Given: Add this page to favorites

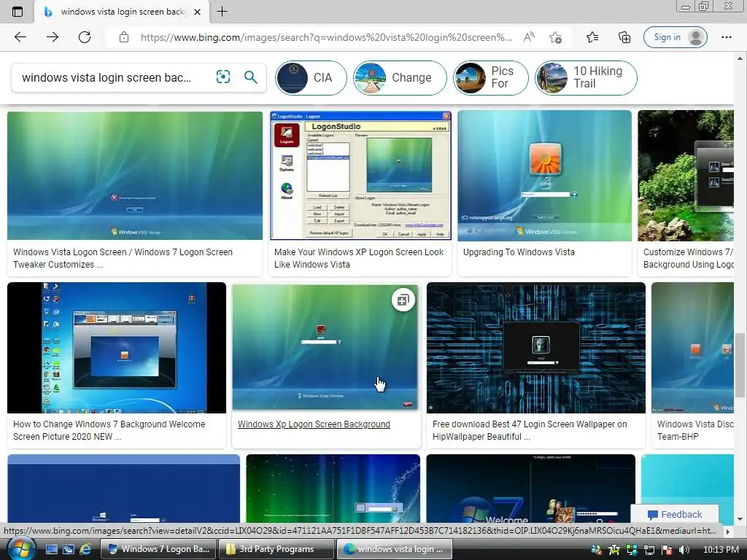Looking at the screenshot, I should pyautogui.click(x=555, y=37).
